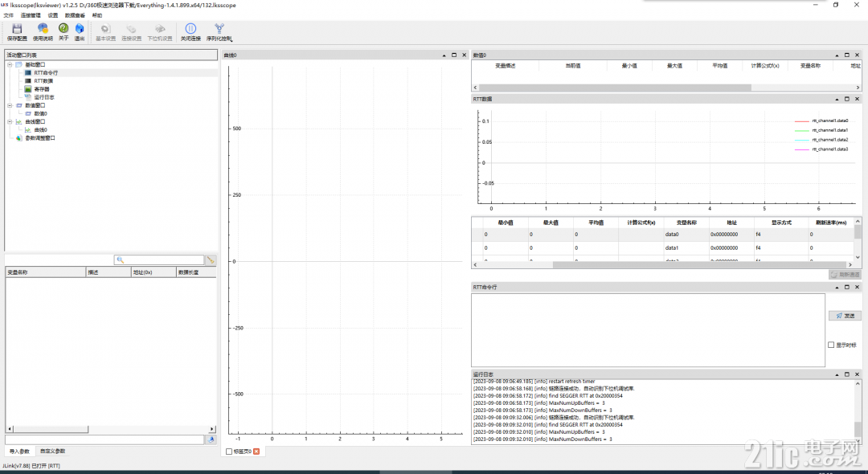The width and height of the screenshot is (868, 474).
Task: Open the 设置 menu
Action: (52, 15)
